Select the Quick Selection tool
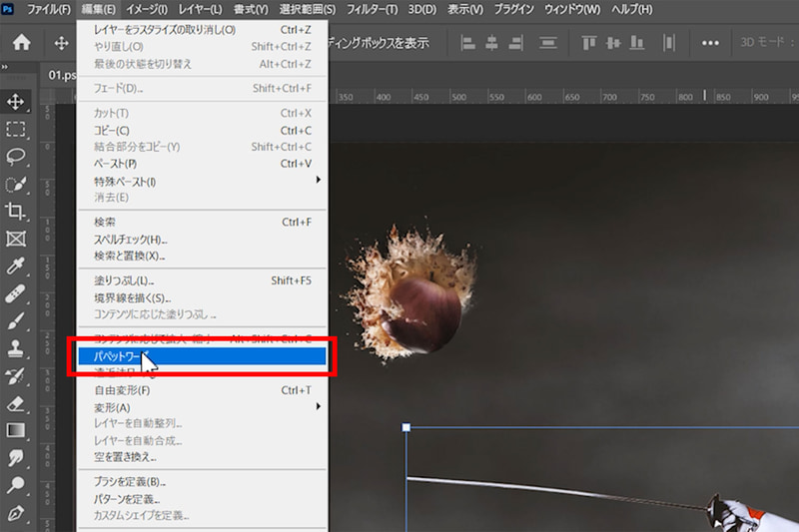799x532 pixels. (15, 184)
